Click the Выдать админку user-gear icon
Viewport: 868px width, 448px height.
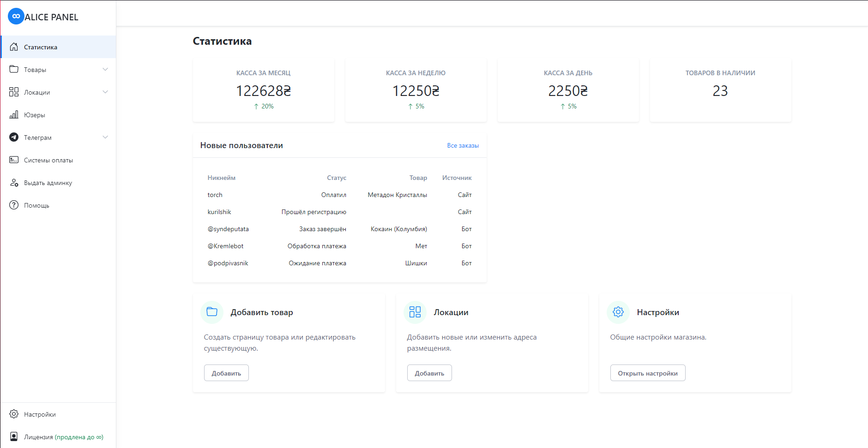[x=14, y=182]
